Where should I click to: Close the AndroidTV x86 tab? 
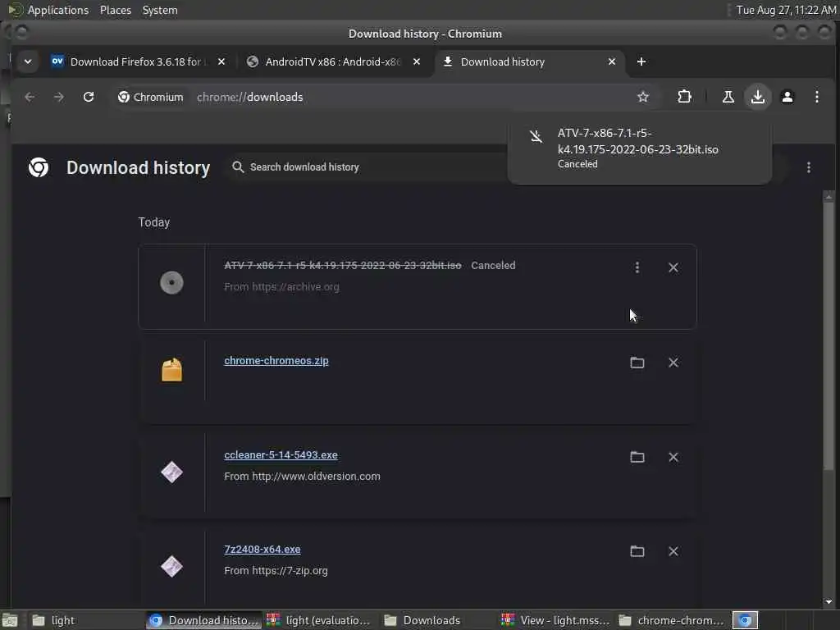coord(416,62)
